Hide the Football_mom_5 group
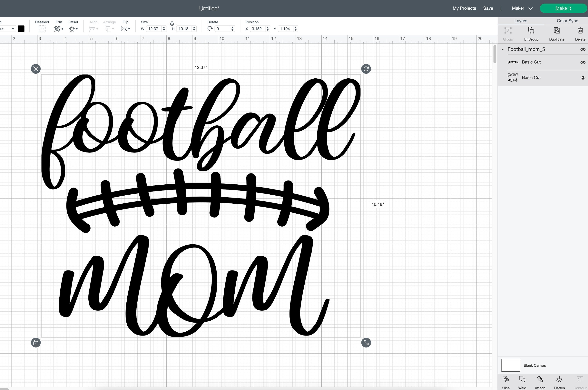This screenshot has height=390, width=588. (583, 49)
